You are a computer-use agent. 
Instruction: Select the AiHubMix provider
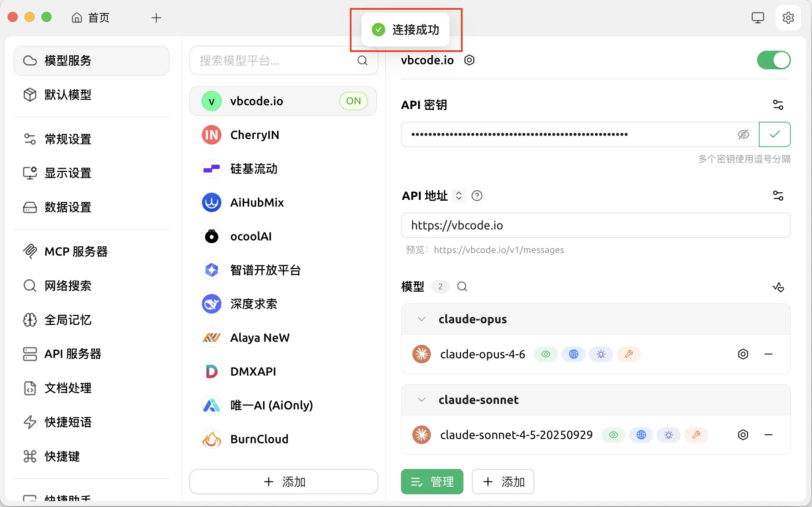point(283,202)
